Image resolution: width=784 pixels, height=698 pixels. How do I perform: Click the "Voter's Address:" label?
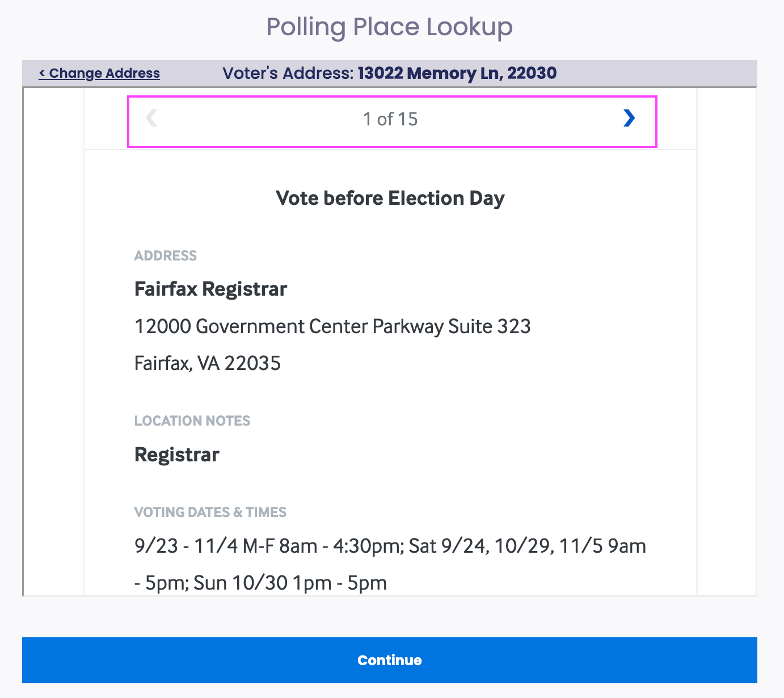pos(288,73)
